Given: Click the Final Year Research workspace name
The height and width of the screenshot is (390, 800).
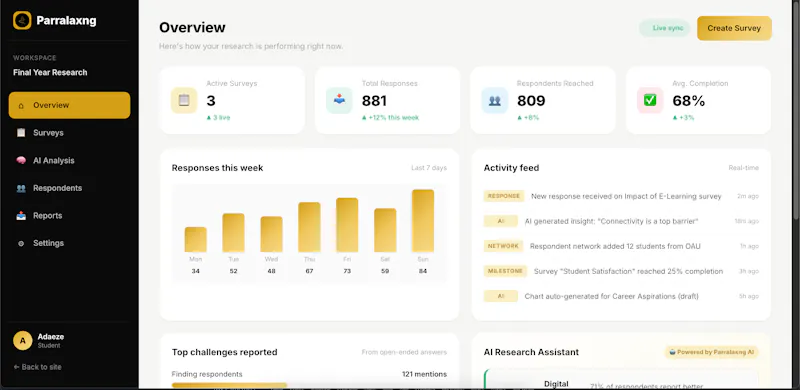Looking at the screenshot, I should [x=50, y=72].
